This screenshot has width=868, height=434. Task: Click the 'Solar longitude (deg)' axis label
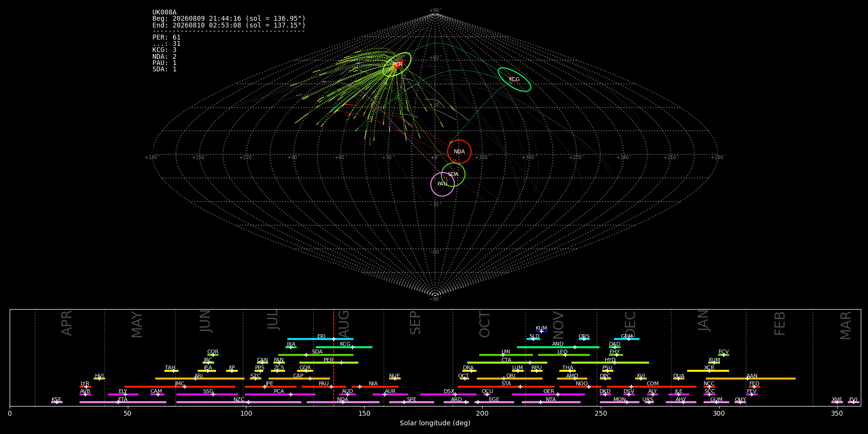pos(435,423)
